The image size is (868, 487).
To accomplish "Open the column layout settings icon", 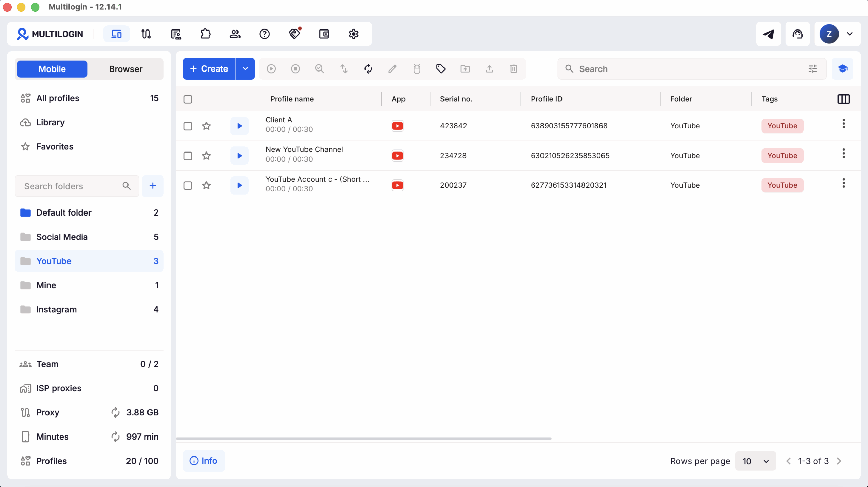I will click(844, 99).
